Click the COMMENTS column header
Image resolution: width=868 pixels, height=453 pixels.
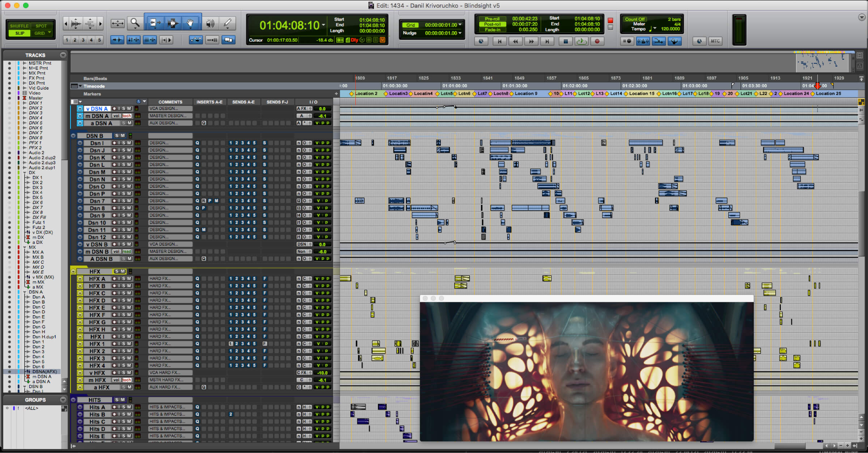pos(170,102)
